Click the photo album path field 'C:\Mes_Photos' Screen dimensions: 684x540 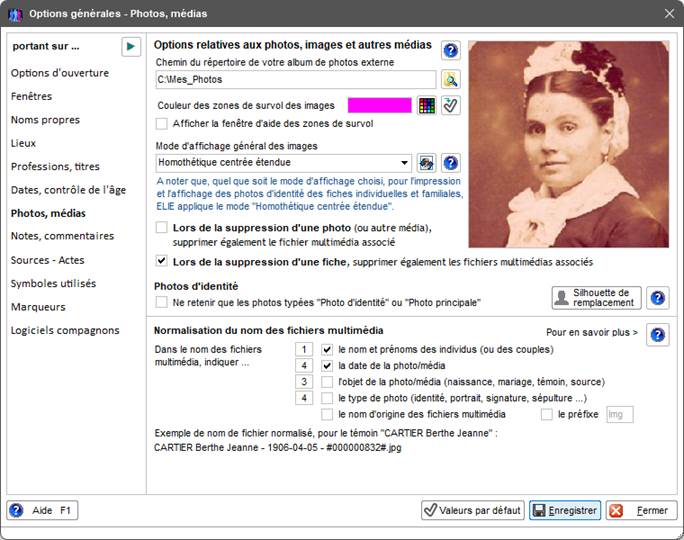tap(296, 80)
